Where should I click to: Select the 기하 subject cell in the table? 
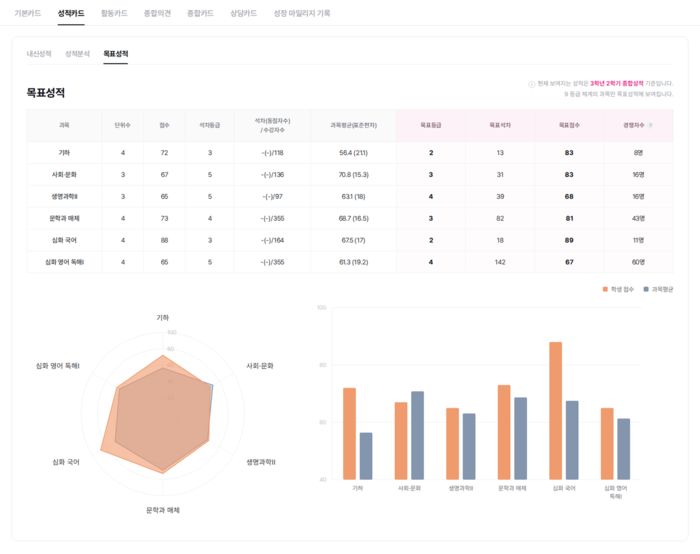(64, 153)
